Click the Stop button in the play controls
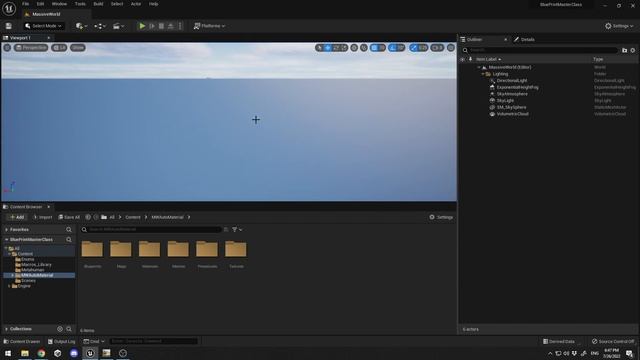This screenshot has width=640, height=360. (161, 26)
